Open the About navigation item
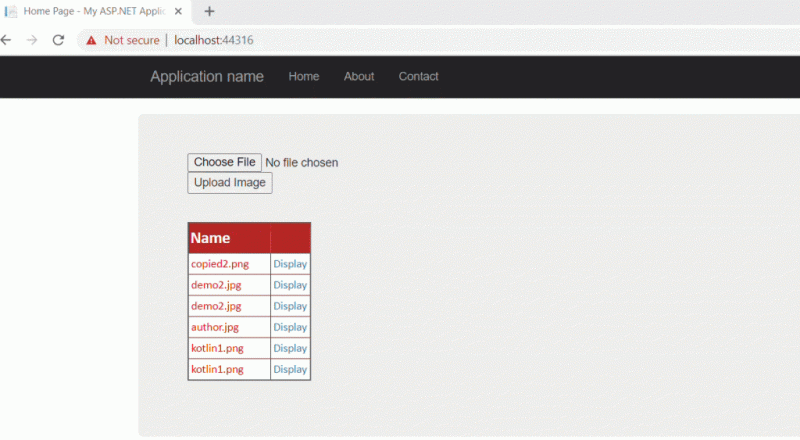Screen dimensions: 800x440 (359, 77)
